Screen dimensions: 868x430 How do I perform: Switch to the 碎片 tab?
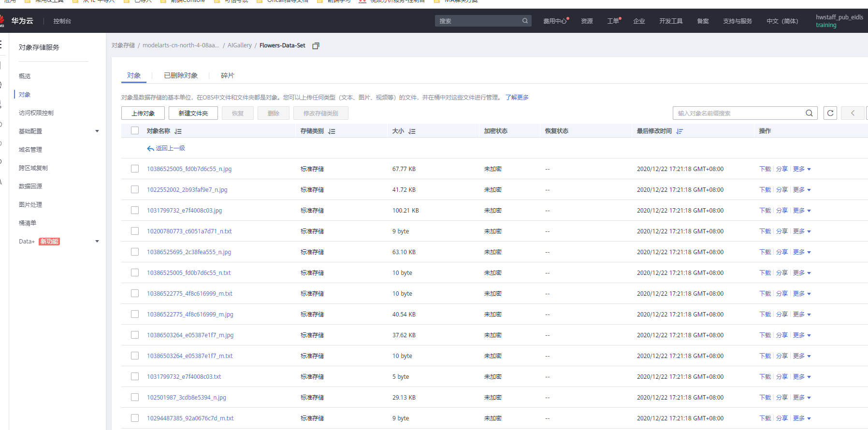227,75
